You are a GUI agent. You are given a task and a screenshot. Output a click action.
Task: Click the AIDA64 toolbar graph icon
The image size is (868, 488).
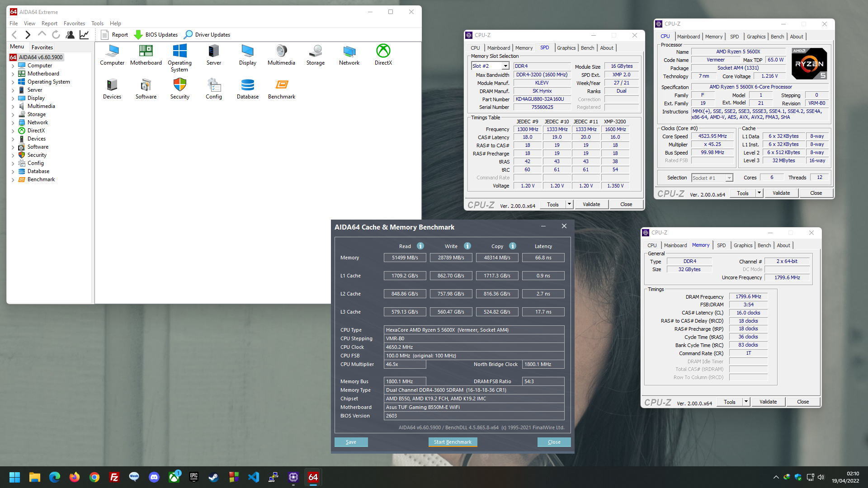84,34
